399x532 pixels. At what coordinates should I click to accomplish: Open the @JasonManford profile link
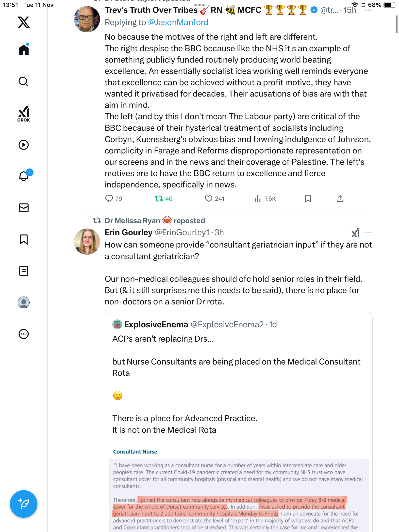coord(178,22)
